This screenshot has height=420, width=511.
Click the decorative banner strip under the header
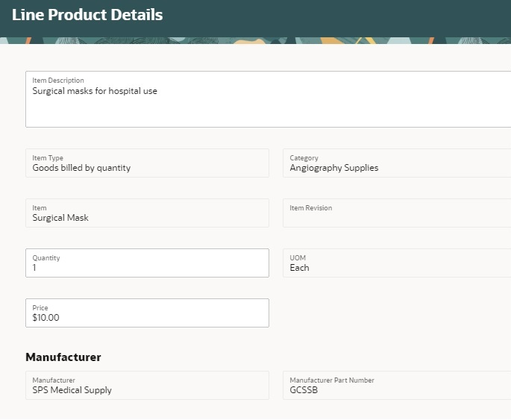click(x=255, y=40)
